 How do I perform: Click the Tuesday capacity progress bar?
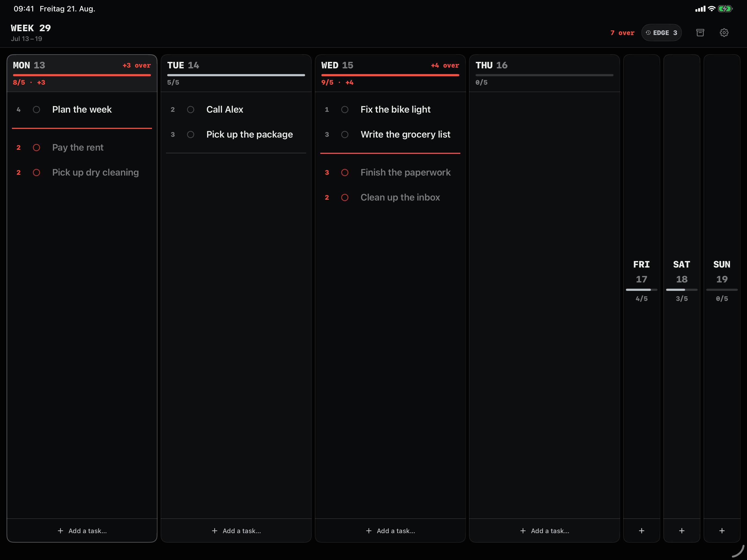(236, 75)
